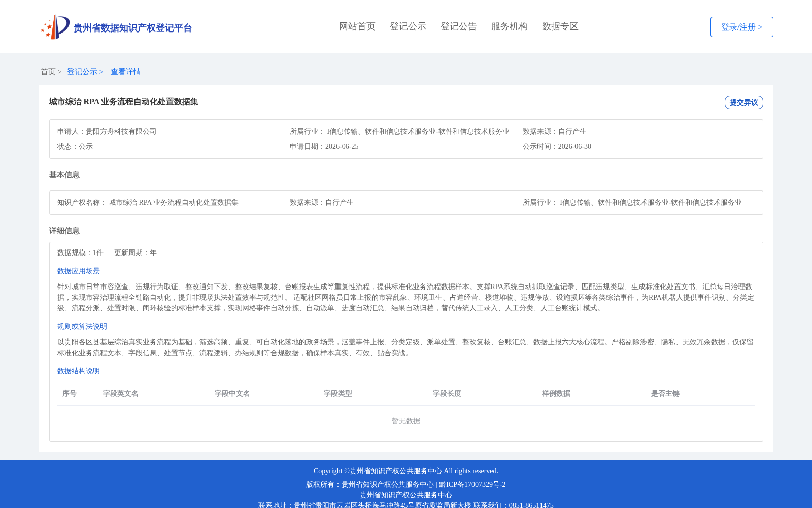812x508 pixels.
Task: Click 数据应用场景 subsection label
Action: tap(79, 271)
